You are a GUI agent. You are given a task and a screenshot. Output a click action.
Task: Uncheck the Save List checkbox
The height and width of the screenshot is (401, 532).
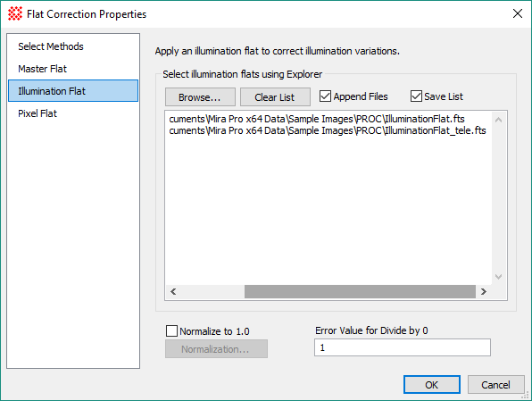click(416, 96)
